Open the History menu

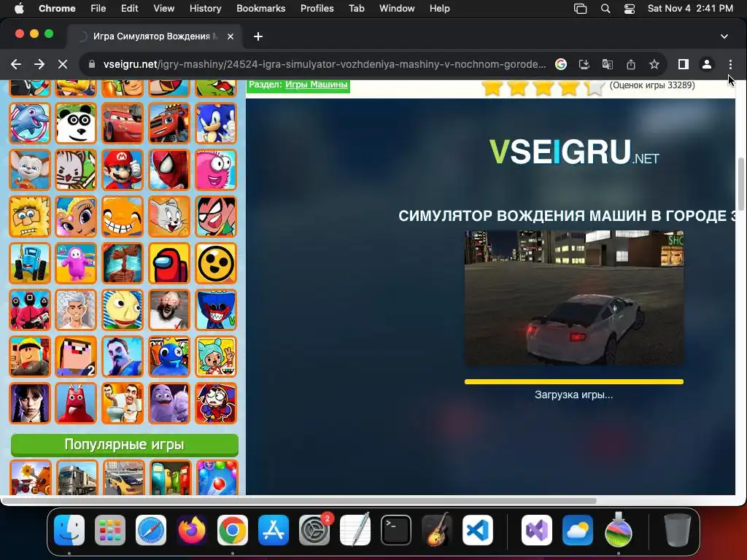205,8
